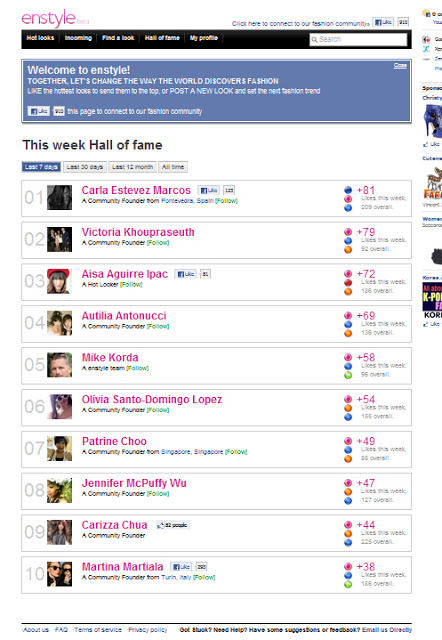This screenshot has height=640, width=442.
Task: Click the orange badge in Carizza Chua's row
Action: [348, 533]
